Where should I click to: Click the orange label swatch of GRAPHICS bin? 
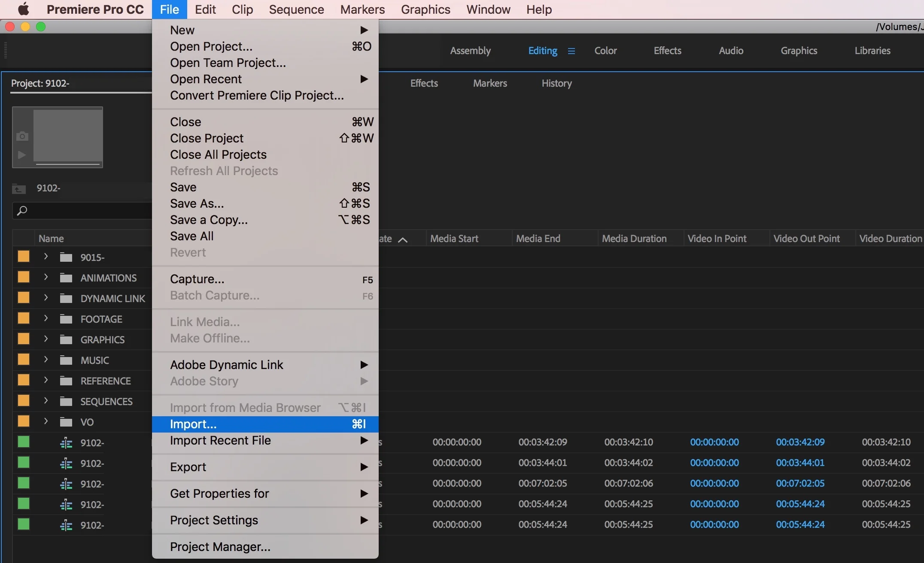24,339
